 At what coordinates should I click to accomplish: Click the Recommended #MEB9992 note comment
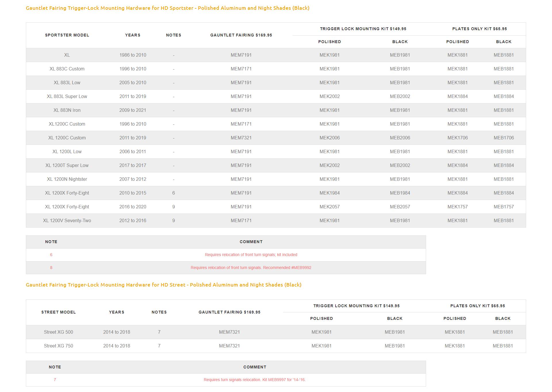pyautogui.click(x=251, y=268)
